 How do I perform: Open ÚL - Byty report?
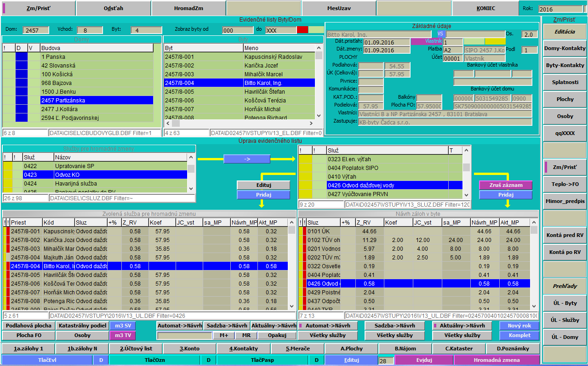pyautogui.click(x=565, y=303)
